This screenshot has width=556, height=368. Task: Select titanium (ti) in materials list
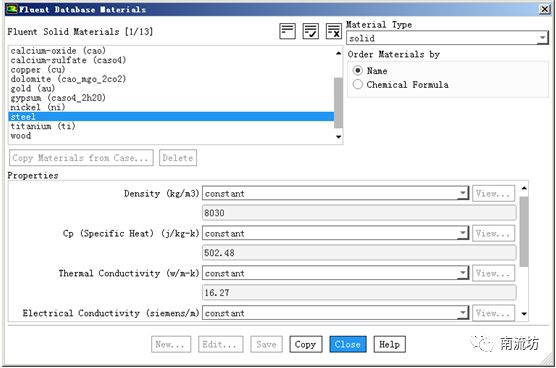[171, 126]
